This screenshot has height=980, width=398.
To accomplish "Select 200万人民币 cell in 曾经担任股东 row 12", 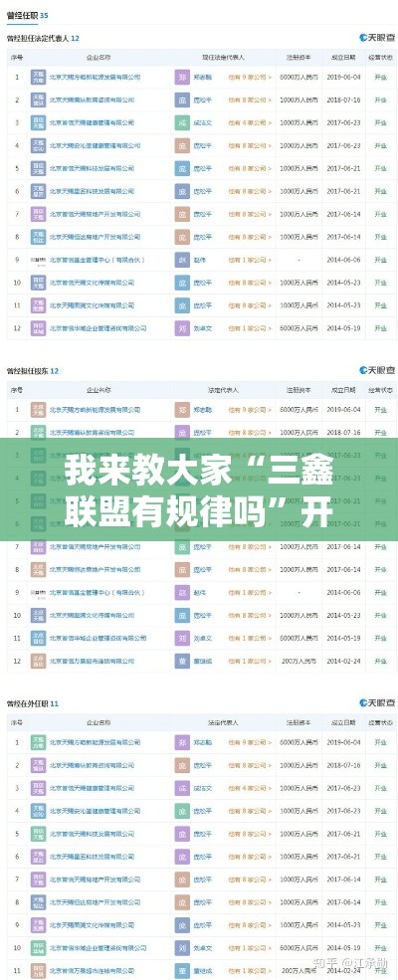I will (298, 661).
